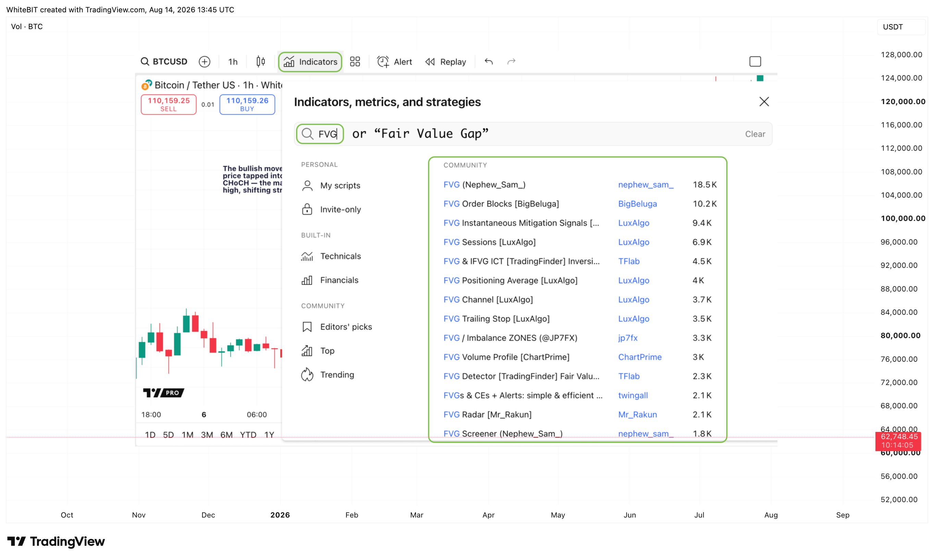The width and height of the screenshot is (934, 560).
Task: Open the USDT currency selector
Action: click(x=901, y=27)
